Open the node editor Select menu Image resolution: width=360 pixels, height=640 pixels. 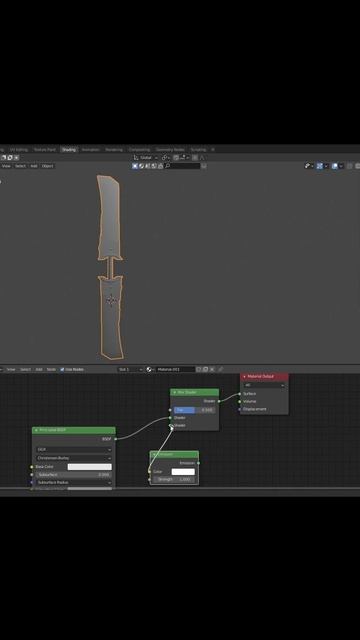click(x=25, y=369)
